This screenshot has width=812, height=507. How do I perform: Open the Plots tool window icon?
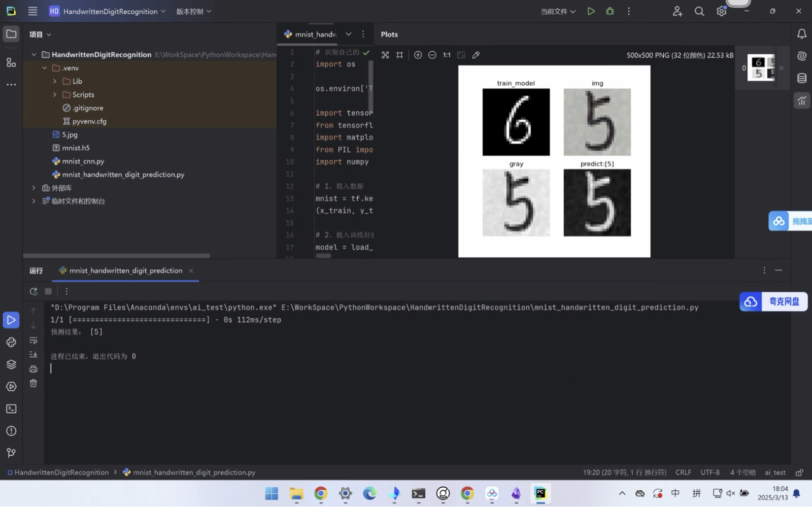point(802,100)
